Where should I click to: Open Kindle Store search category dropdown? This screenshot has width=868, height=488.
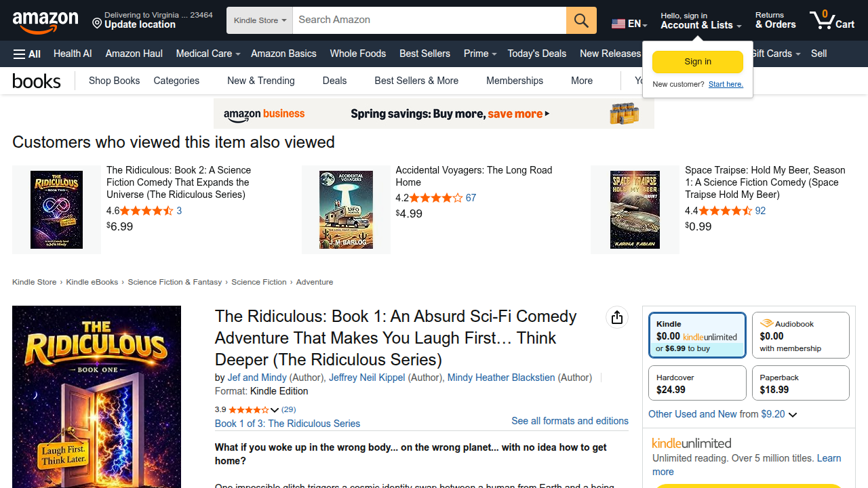(x=260, y=20)
